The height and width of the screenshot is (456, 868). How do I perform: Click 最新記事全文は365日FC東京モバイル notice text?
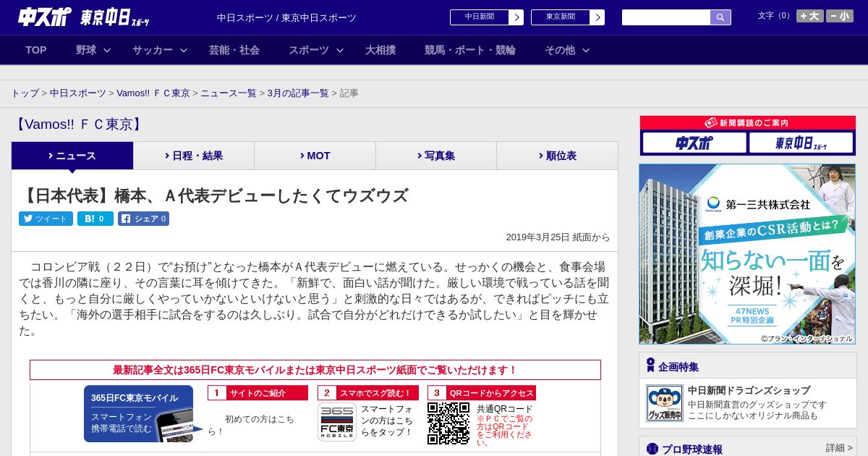pos(315,370)
